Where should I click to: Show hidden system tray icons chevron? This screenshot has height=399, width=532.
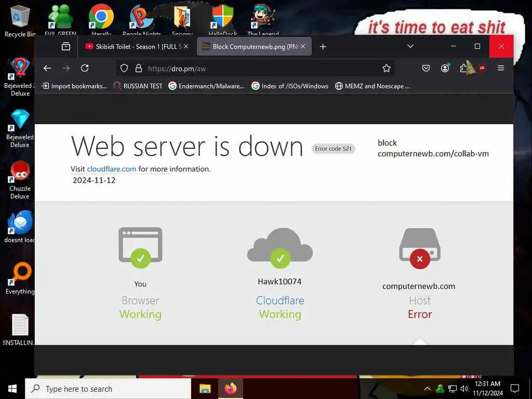pyautogui.click(x=428, y=389)
